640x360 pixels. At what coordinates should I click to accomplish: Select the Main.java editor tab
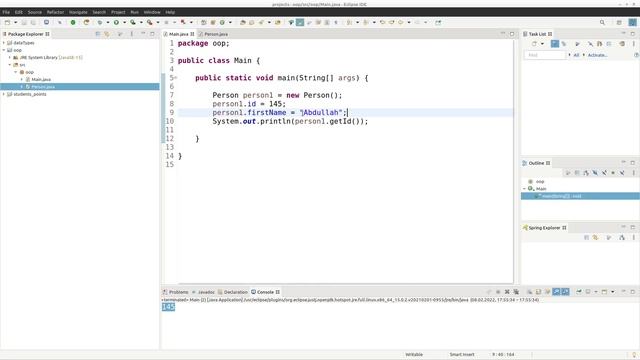[x=179, y=34]
